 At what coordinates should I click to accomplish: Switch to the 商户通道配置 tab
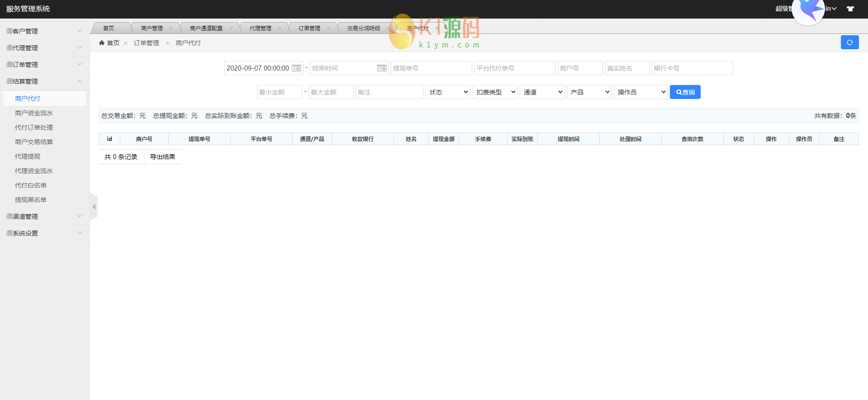click(x=206, y=28)
